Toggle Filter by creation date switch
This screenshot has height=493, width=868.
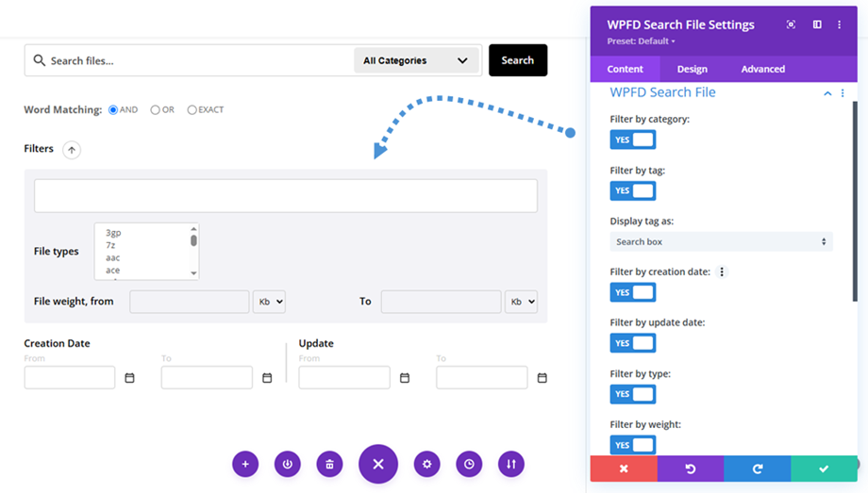(x=633, y=292)
